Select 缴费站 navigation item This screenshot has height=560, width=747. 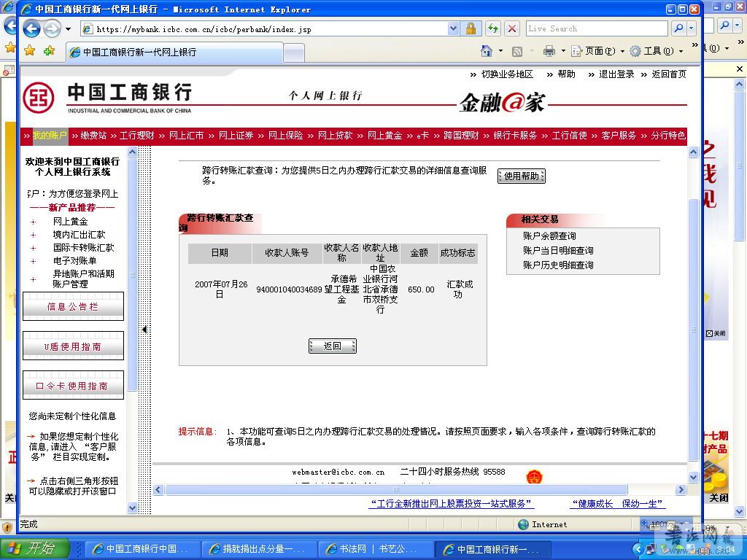coord(93,136)
